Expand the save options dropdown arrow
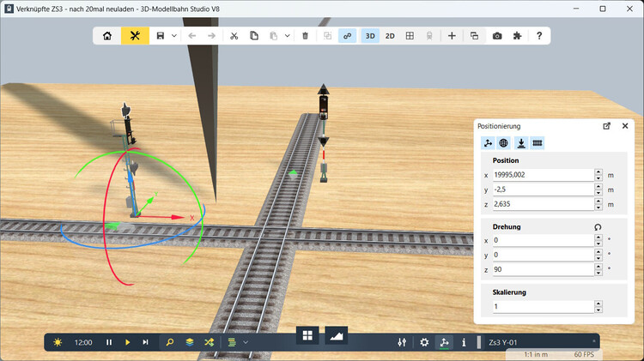Image resolution: width=644 pixels, height=361 pixels. pyautogui.click(x=174, y=36)
